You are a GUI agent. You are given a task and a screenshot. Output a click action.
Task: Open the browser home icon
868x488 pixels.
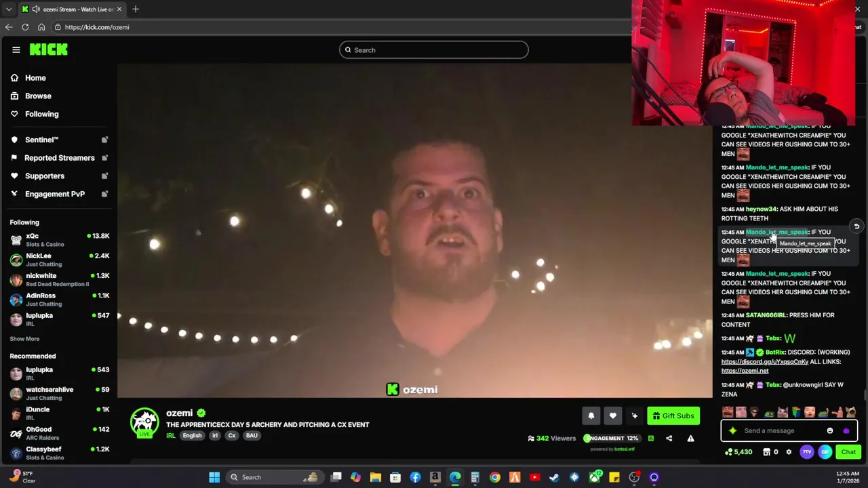[41, 27]
